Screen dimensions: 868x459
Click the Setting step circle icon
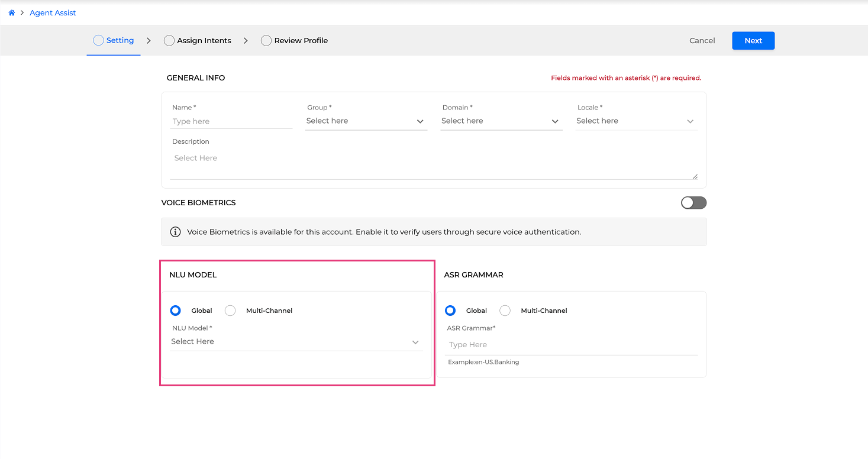coord(98,40)
